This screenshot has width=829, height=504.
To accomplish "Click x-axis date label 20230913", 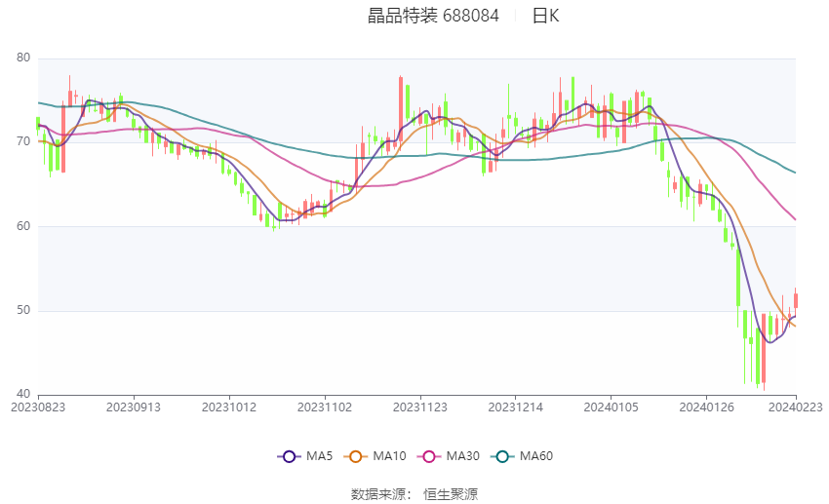I will click(134, 407).
